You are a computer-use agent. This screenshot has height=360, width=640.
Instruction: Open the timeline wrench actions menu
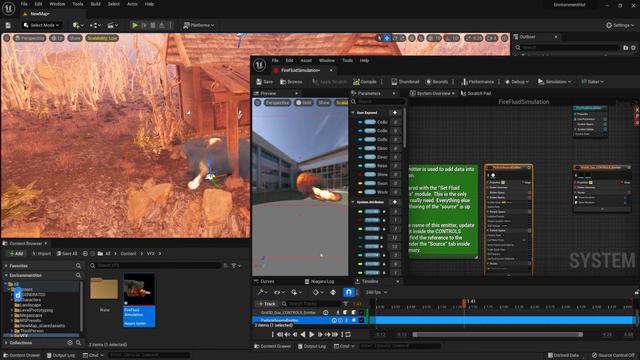262,292
